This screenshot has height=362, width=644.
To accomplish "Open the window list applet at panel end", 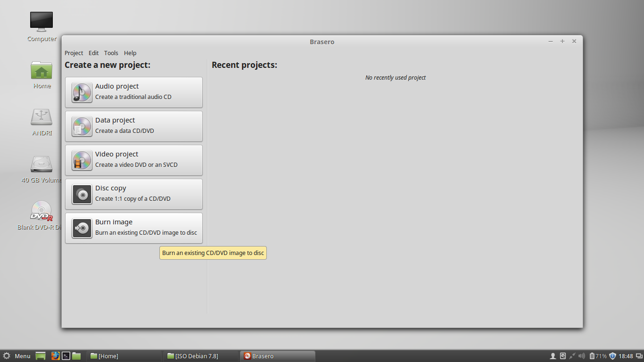I will click(638, 356).
